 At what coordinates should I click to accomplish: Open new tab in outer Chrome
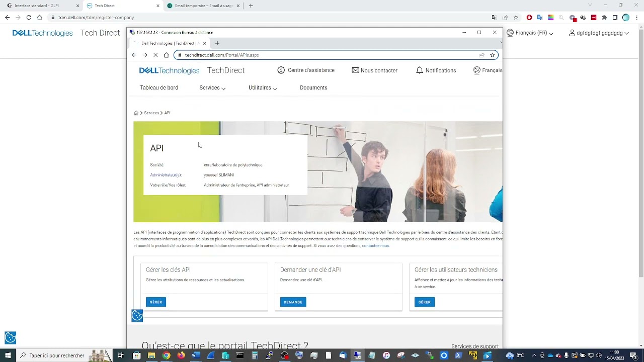251,6
